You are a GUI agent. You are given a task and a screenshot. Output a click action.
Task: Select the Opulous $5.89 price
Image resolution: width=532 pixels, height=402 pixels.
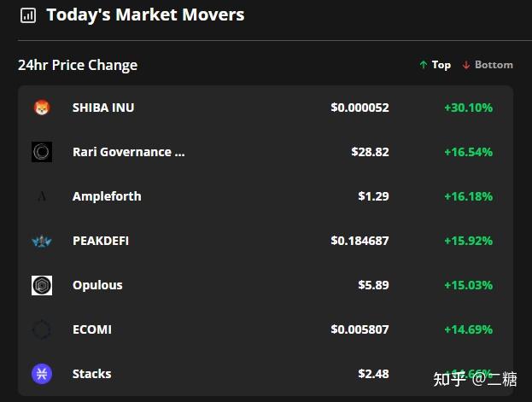[x=373, y=285]
